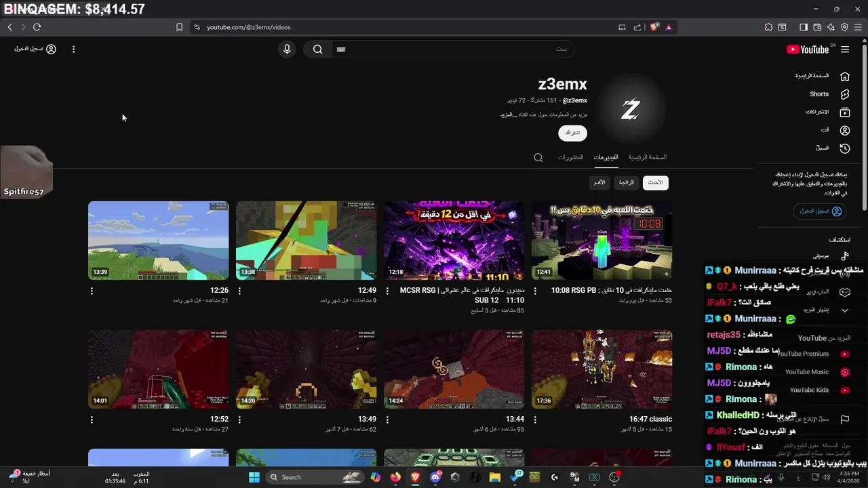Screen dimensions: 868x488
Task: Open the Home icon in sidebar
Action: [845, 76]
